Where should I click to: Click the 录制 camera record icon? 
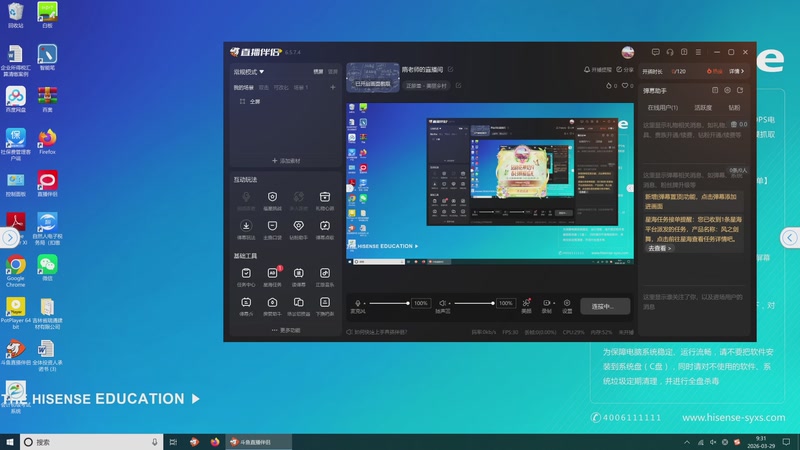click(x=546, y=303)
